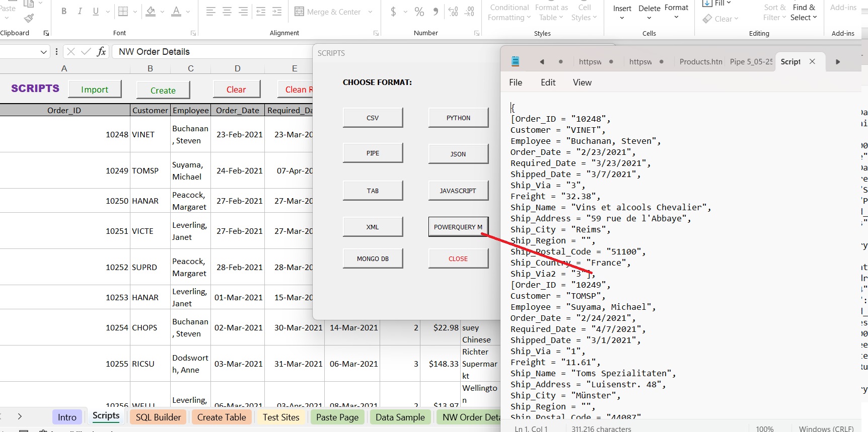Open Number format dialog launcher
This screenshot has width=868, height=432.
coord(476,33)
